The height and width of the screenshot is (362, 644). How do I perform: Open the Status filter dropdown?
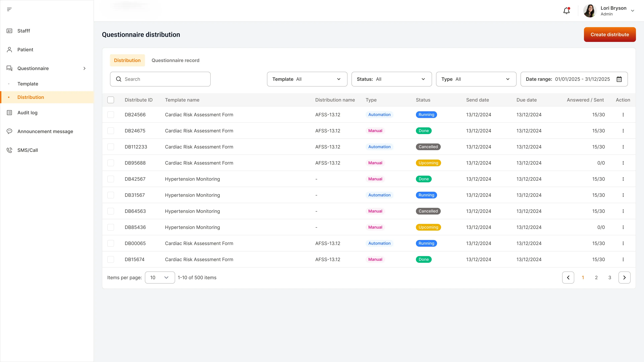point(391,79)
